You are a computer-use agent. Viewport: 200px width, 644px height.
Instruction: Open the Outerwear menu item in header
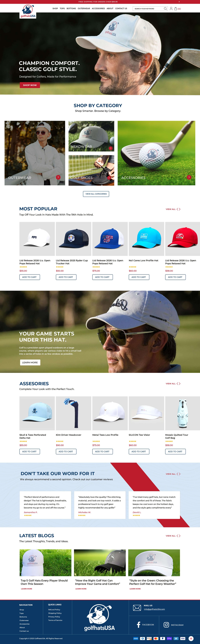click(x=84, y=8)
